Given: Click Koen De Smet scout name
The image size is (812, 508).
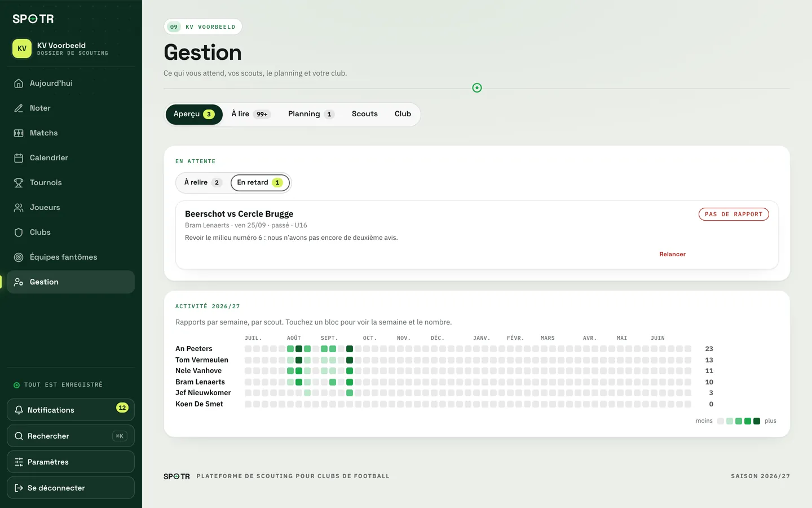Looking at the screenshot, I should (199, 404).
